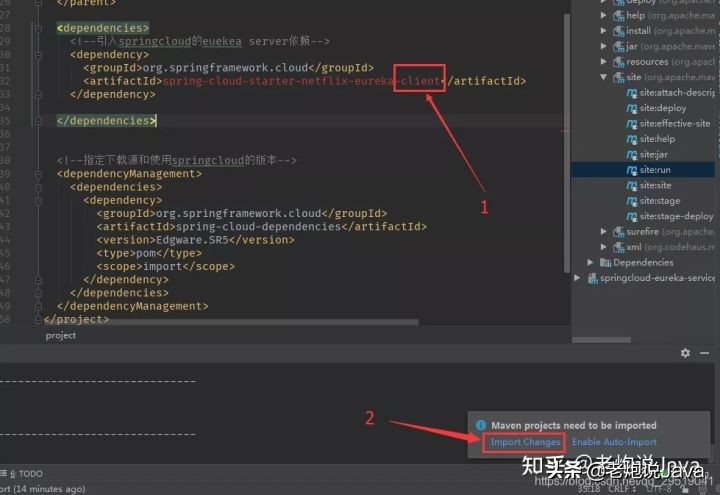Click the site:deploy goal icon

pos(632,108)
